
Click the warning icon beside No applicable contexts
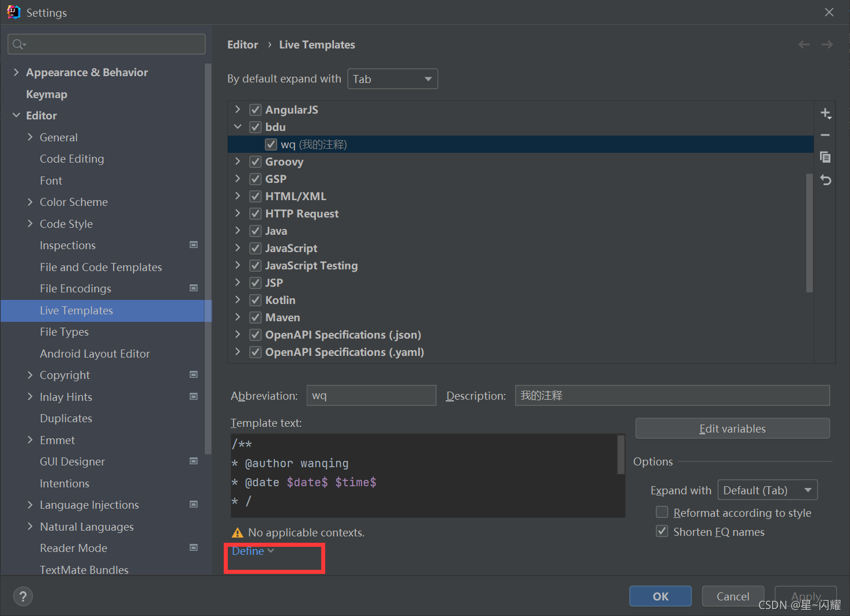(237, 532)
